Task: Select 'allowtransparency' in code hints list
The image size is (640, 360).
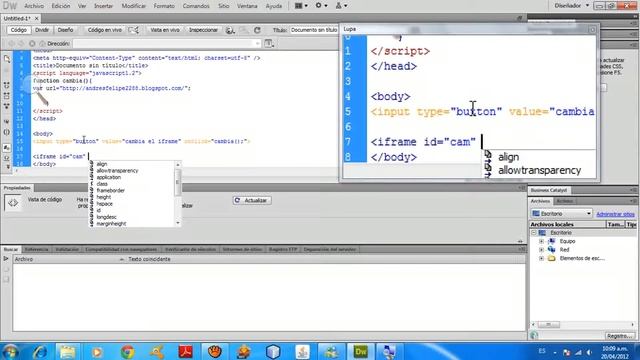Action: click(x=118, y=171)
